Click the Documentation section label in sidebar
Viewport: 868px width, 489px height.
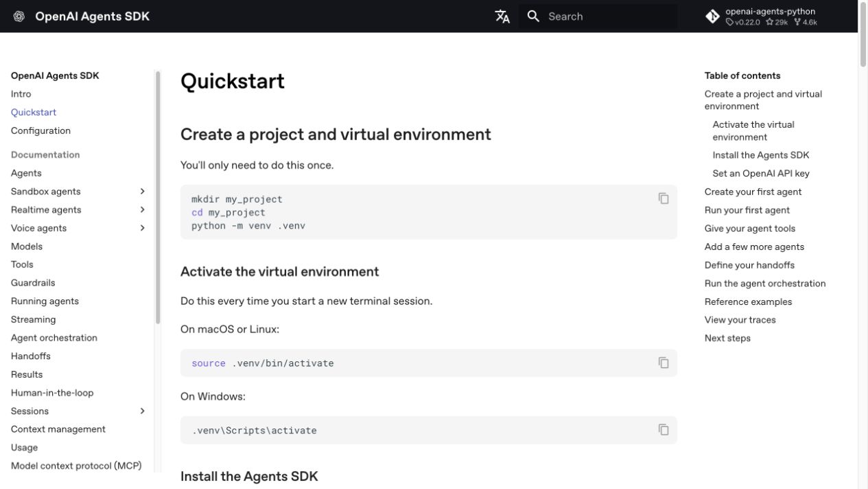45,155
